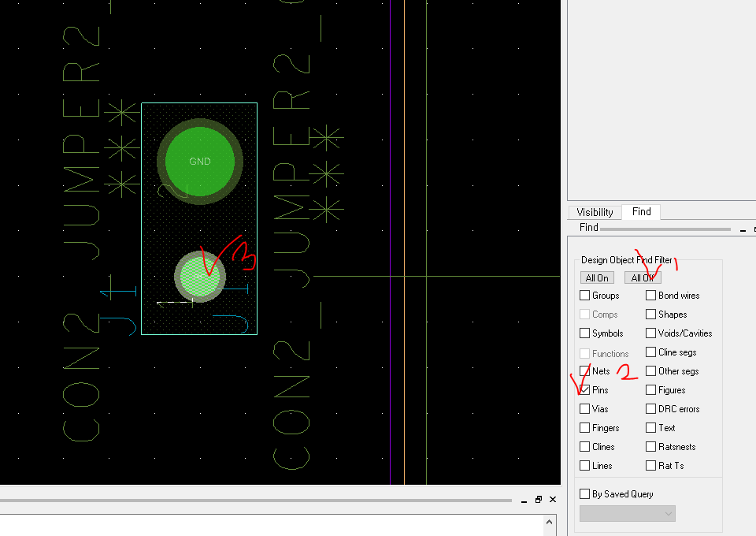Enable By Saved Query checkbox
This screenshot has height=536, width=756.
pyautogui.click(x=585, y=494)
